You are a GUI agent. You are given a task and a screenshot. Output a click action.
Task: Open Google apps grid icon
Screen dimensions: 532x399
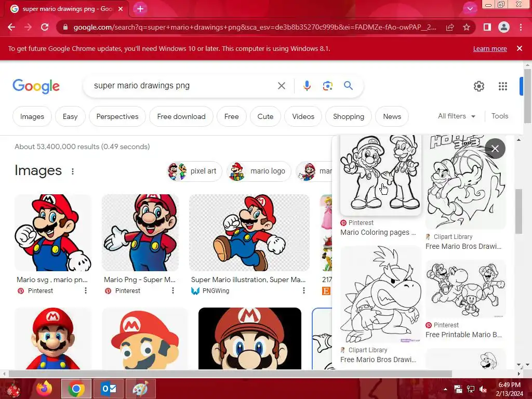pos(503,86)
